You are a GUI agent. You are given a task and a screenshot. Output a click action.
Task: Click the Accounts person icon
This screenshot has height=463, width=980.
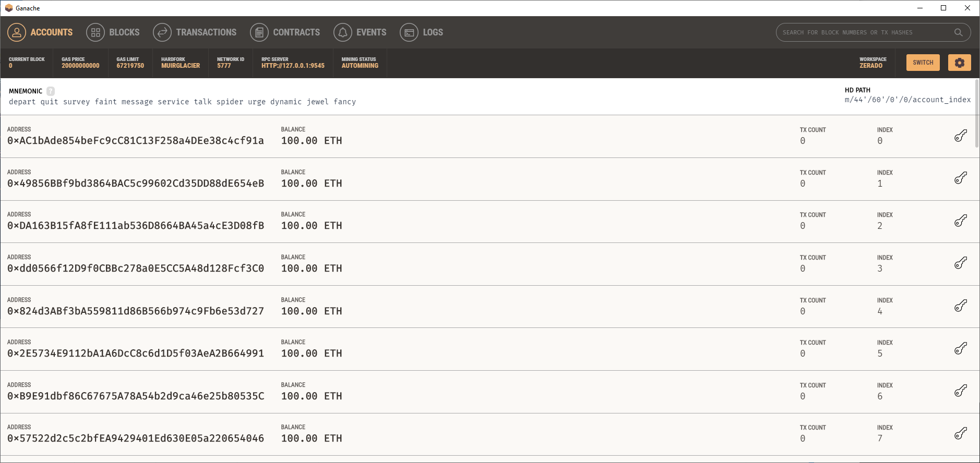coord(17,32)
